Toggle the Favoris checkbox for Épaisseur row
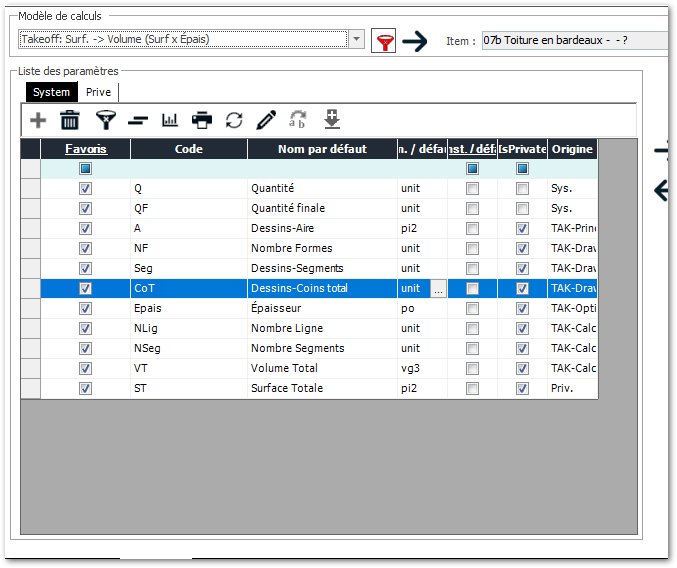 point(85,308)
